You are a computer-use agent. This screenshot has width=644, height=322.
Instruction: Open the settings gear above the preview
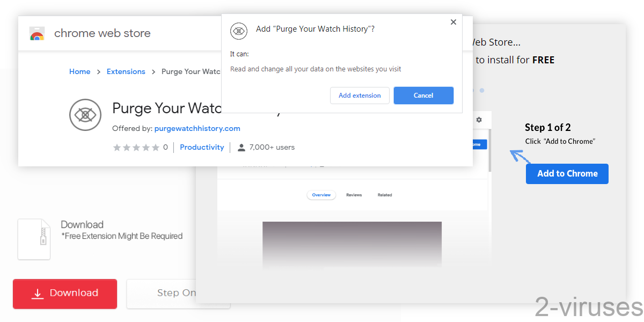click(478, 120)
